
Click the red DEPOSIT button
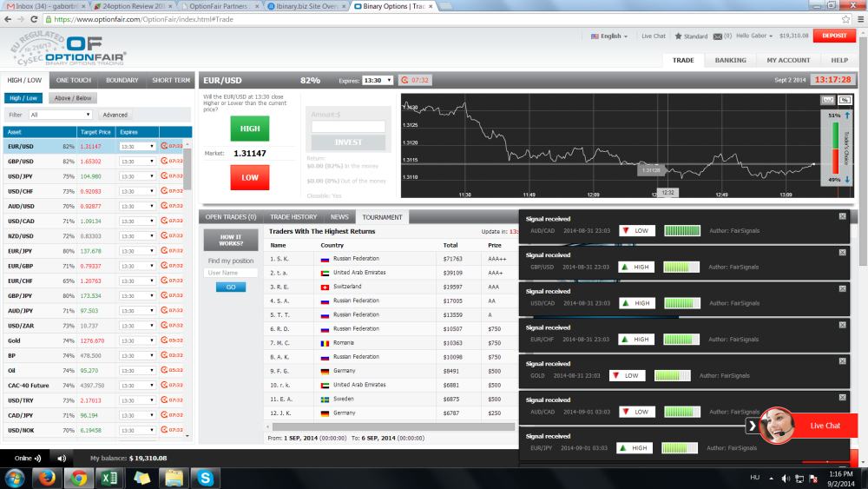point(834,36)
